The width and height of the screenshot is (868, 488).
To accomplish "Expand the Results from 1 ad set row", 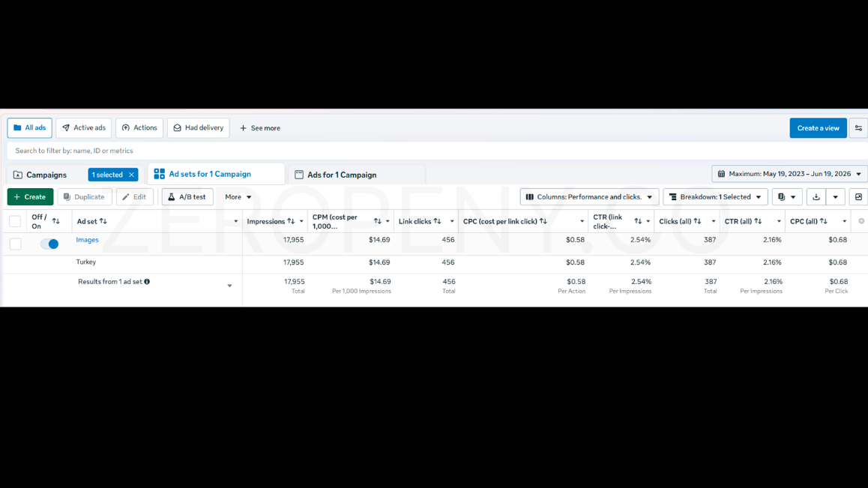I will (x=229, y=286).
